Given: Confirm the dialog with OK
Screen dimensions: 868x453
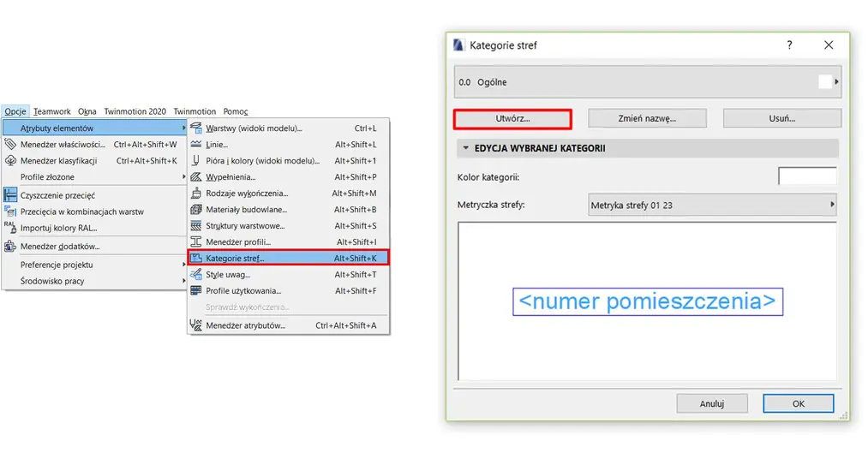Looking at the screenshot, I should [x=799, y=404].
